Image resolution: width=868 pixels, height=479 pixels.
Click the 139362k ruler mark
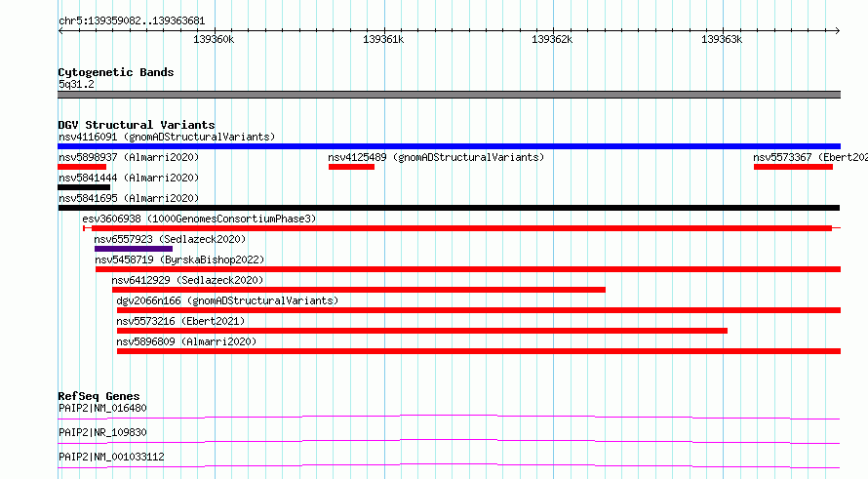pos(552,39)
